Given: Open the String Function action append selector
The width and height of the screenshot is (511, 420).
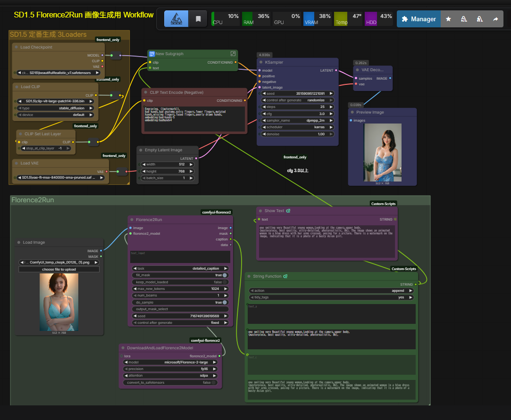Looking at the screenshot, I should tap(331, 291).
